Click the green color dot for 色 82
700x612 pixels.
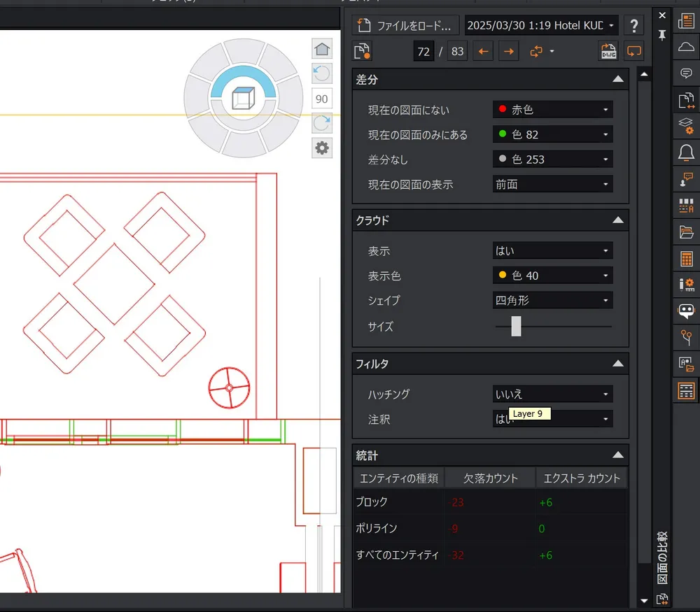point(502,134)
